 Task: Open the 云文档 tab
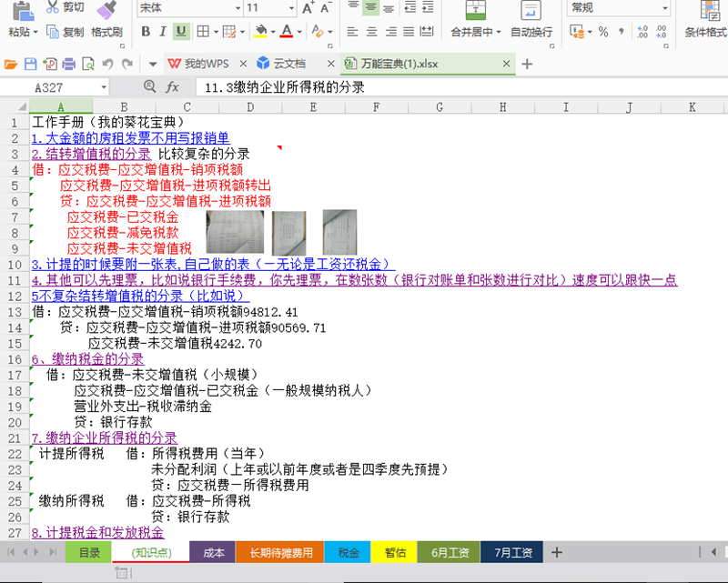pyautogui.click(x=280, y=64)
